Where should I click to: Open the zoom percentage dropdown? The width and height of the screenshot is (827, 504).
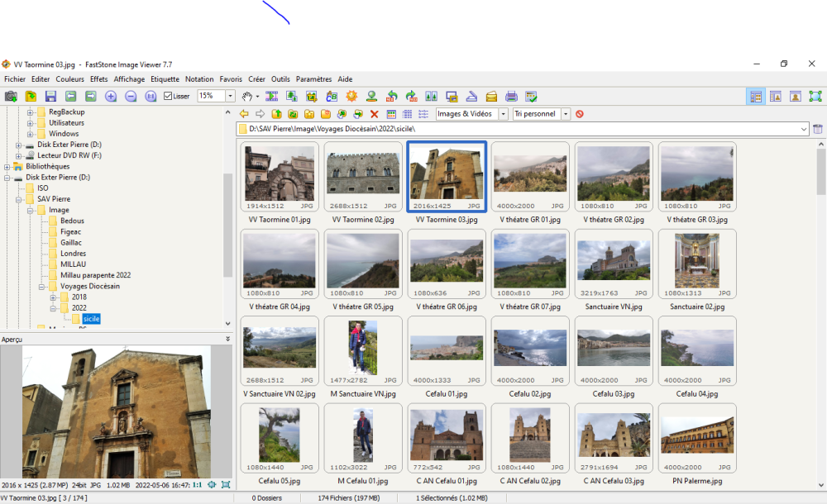click(230, 97)
